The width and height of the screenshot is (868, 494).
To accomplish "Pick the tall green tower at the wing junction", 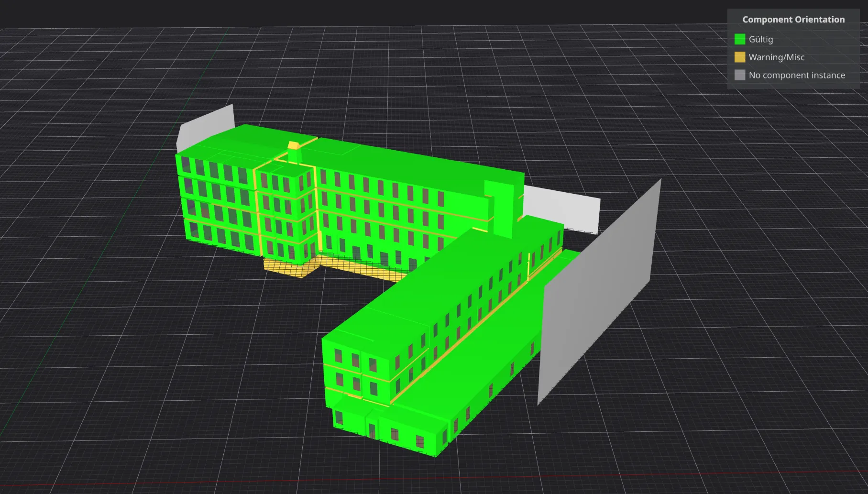I will (x=502, y=206).
